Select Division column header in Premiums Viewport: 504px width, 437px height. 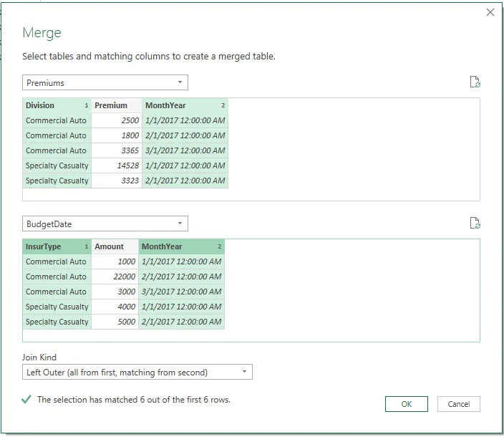point(57,105)
